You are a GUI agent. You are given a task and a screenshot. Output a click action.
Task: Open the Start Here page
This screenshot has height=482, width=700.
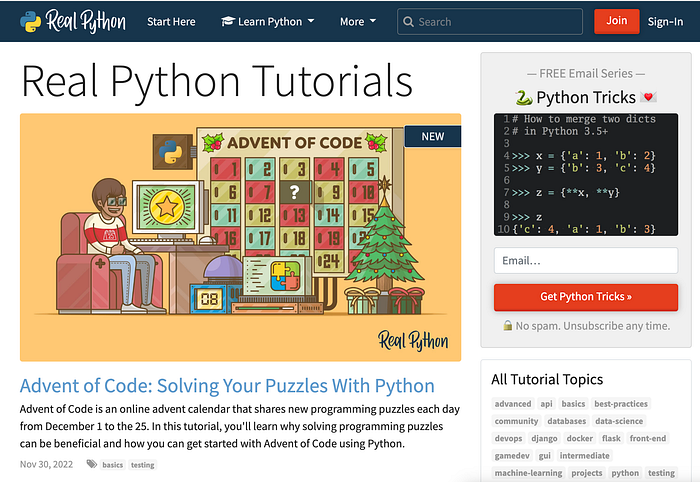[x=171, y=21]
